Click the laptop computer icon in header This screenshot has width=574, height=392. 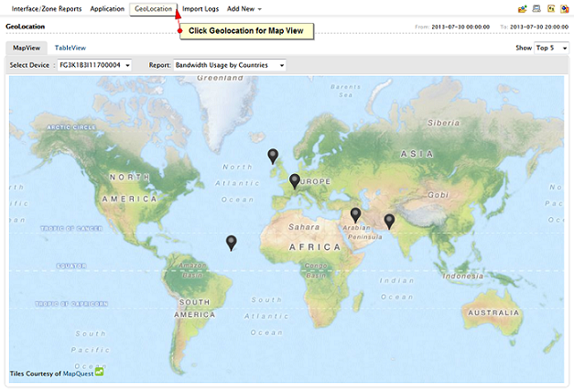point(536,8)
